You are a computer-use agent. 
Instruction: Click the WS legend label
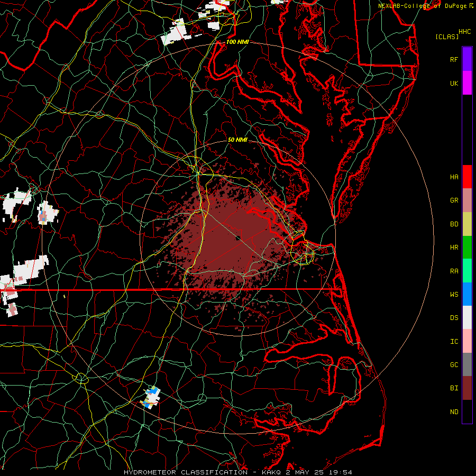(454, 295)
